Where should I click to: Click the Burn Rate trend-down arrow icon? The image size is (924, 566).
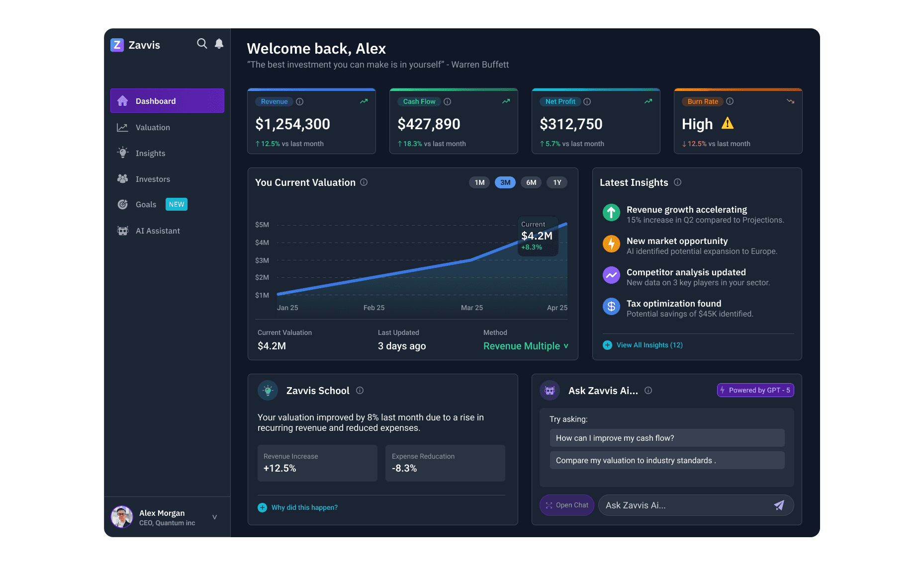click(791, 101)
